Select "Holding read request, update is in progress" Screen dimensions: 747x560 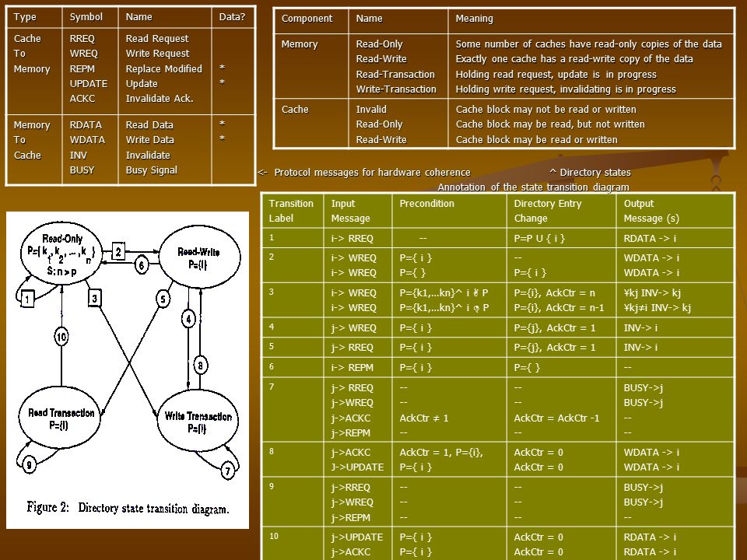(556, 75)
